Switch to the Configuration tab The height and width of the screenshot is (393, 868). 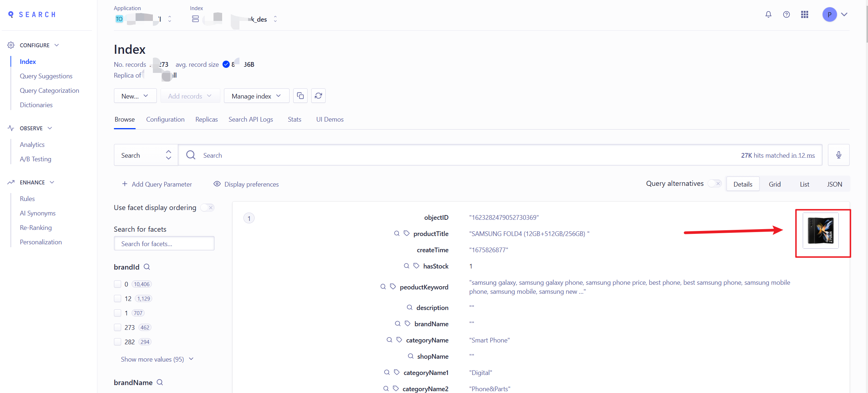coord(165,119)
